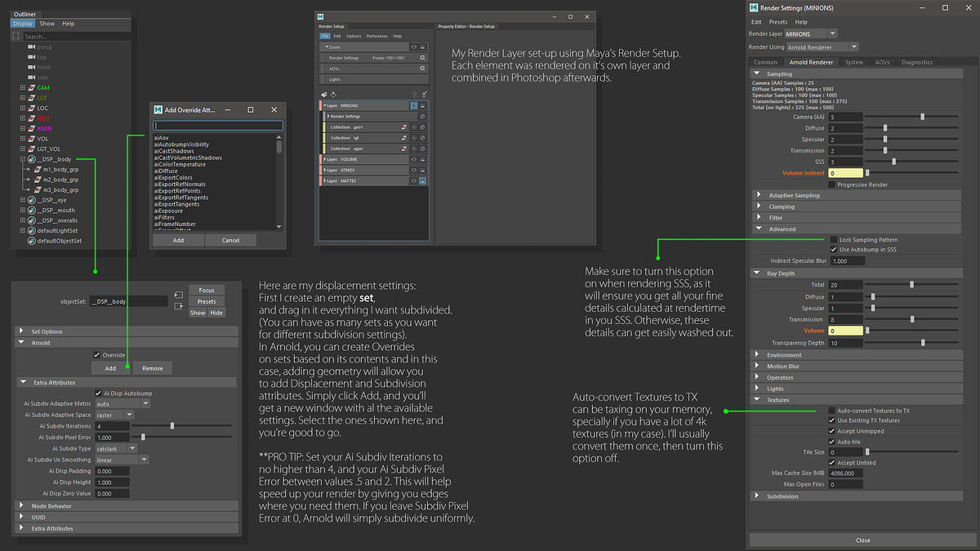Toggle visibility of MINIONS layer
This screenshot has height=551, width=980.
coord(413,106)
